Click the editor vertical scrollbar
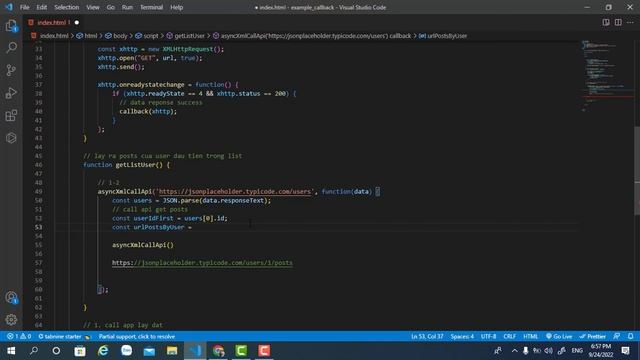The height and width of the screenshot is (360, 640). pyautogui.click(x=637, y=171)
